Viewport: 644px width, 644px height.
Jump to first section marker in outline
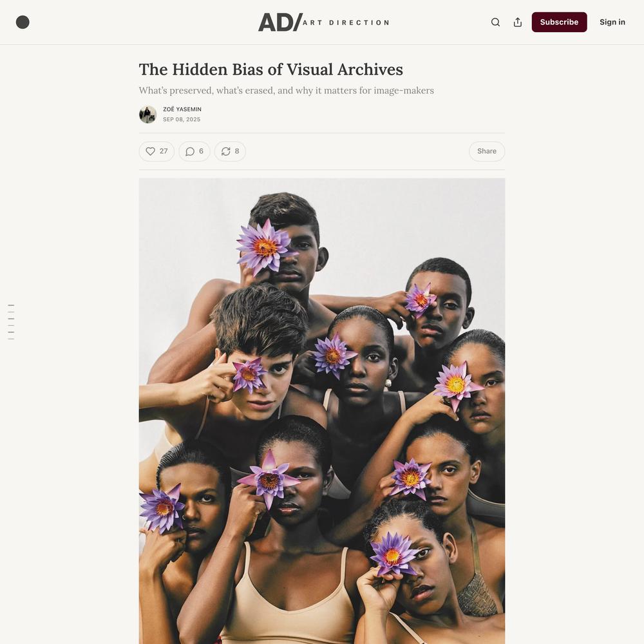coord(11,305)
